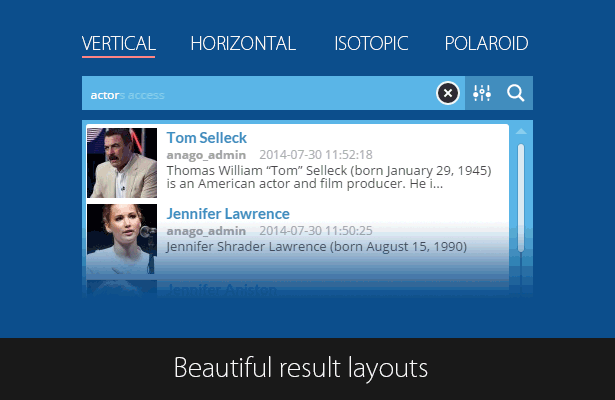Open the Jennifer Lawrence result link

(228, 214)
